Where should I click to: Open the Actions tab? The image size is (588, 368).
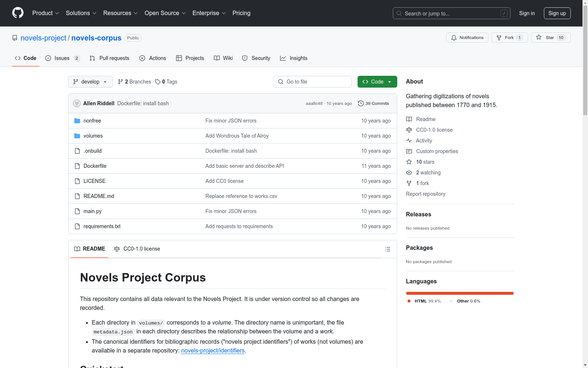click(x=153, y=58)
